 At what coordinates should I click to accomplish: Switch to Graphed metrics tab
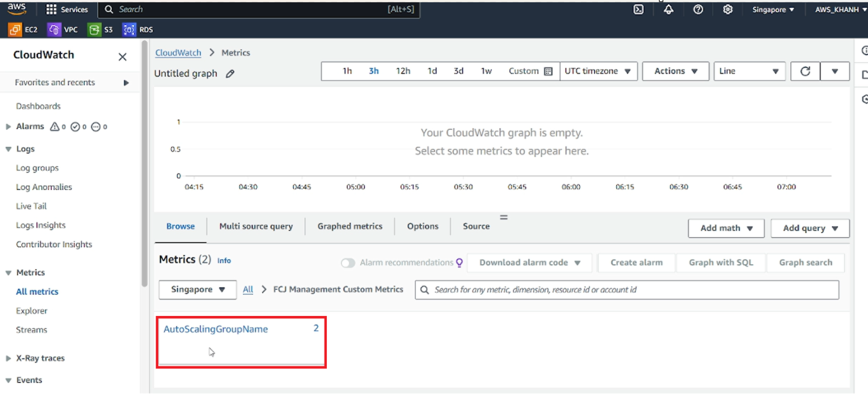(350, 226)
